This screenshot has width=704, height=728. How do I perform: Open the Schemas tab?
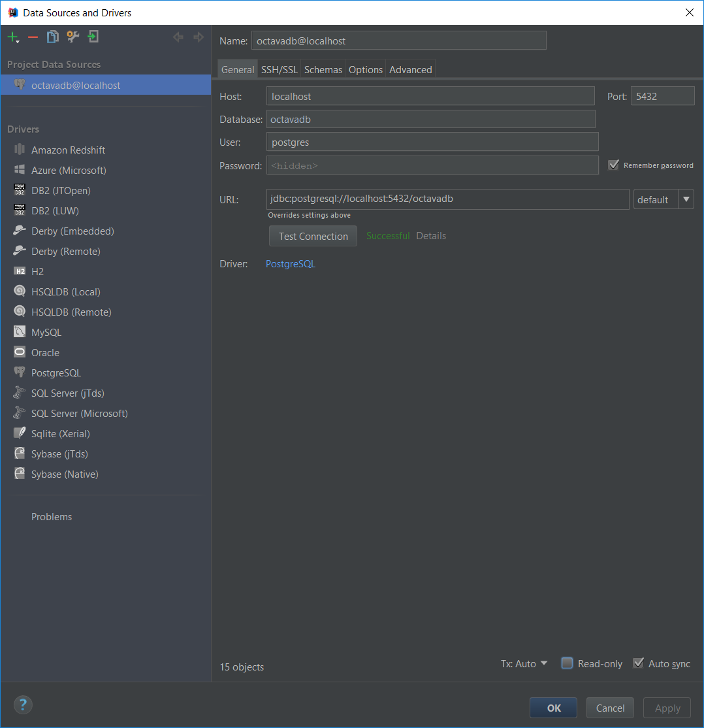pos(323,70)
